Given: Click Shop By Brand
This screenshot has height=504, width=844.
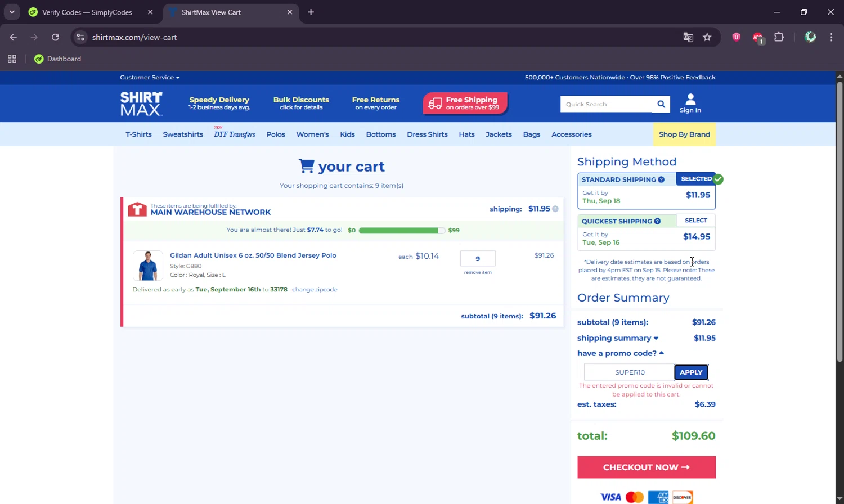Looking at the screenshot, I should [x=684, y=134].
